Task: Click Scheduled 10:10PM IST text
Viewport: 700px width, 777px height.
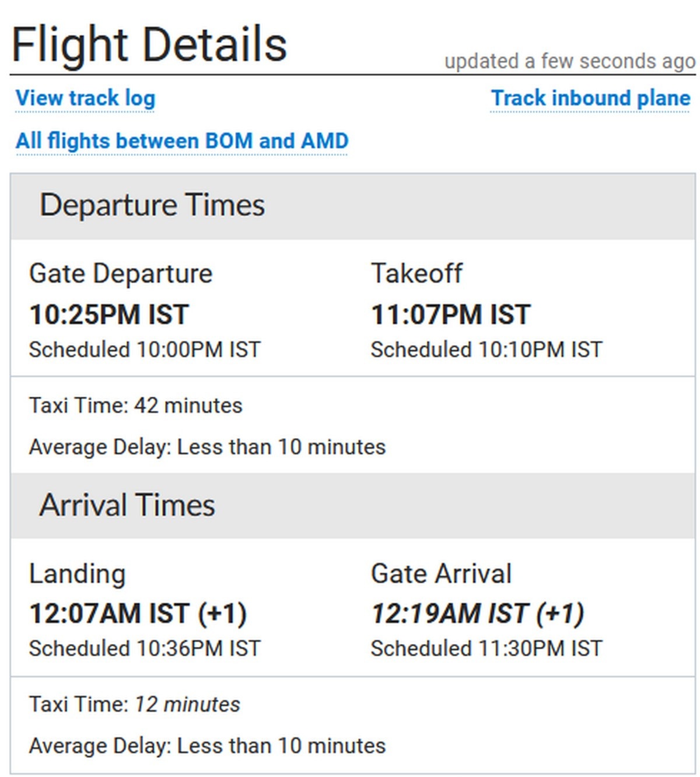Action: (x=487, y=350)
